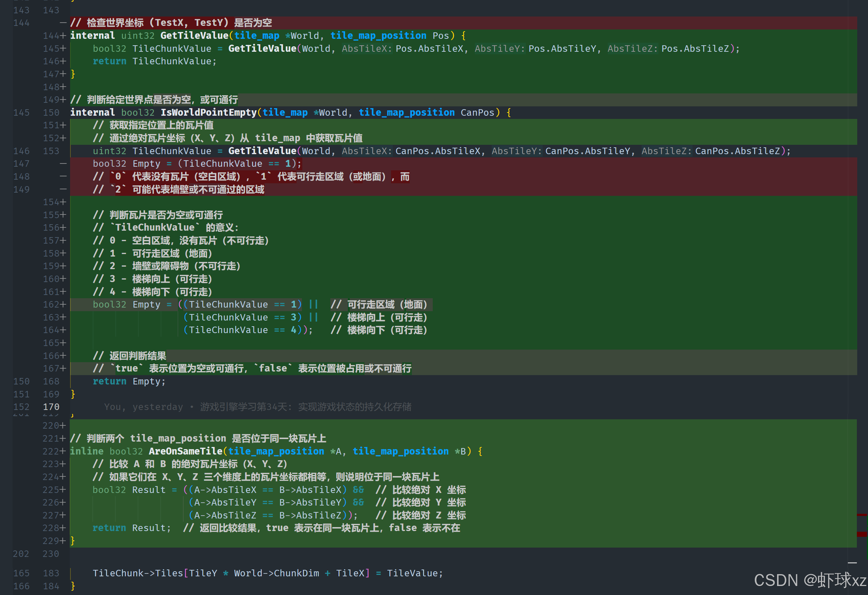Click the 'inline' keyword on line 222+
868x595 pixels.
click(87, 451)
